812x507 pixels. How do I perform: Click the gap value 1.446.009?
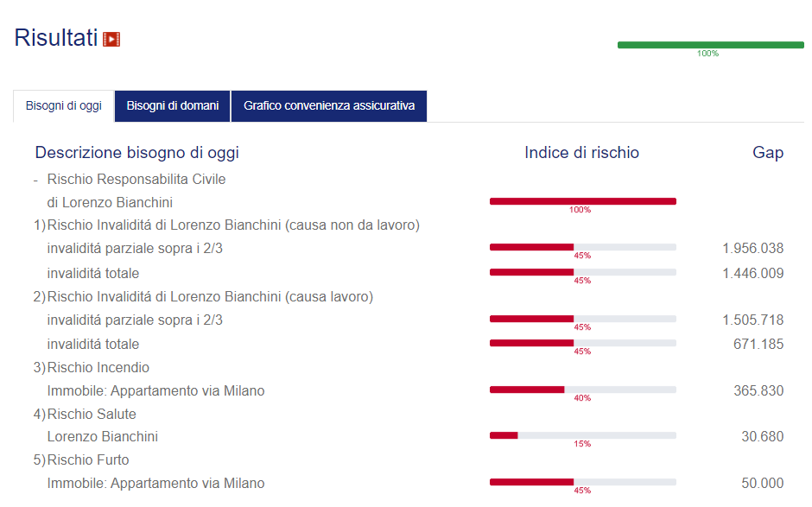coord(752,274)
